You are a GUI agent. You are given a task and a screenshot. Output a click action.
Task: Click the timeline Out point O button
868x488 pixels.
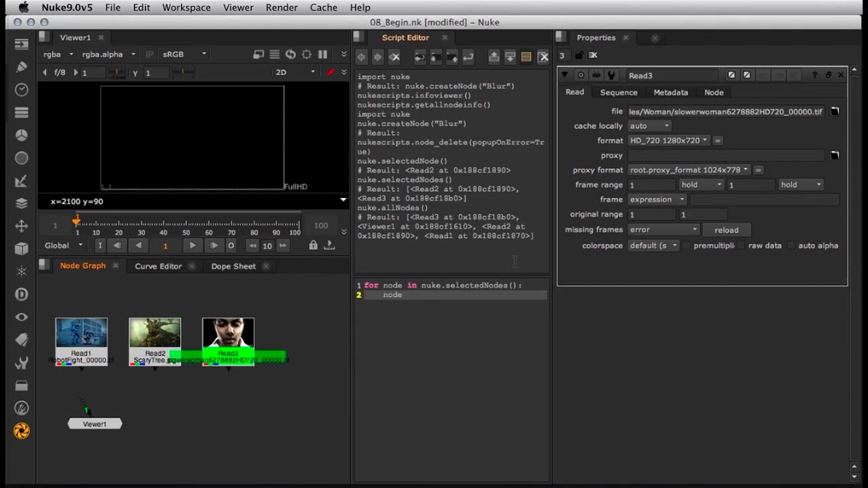(231, 245)
